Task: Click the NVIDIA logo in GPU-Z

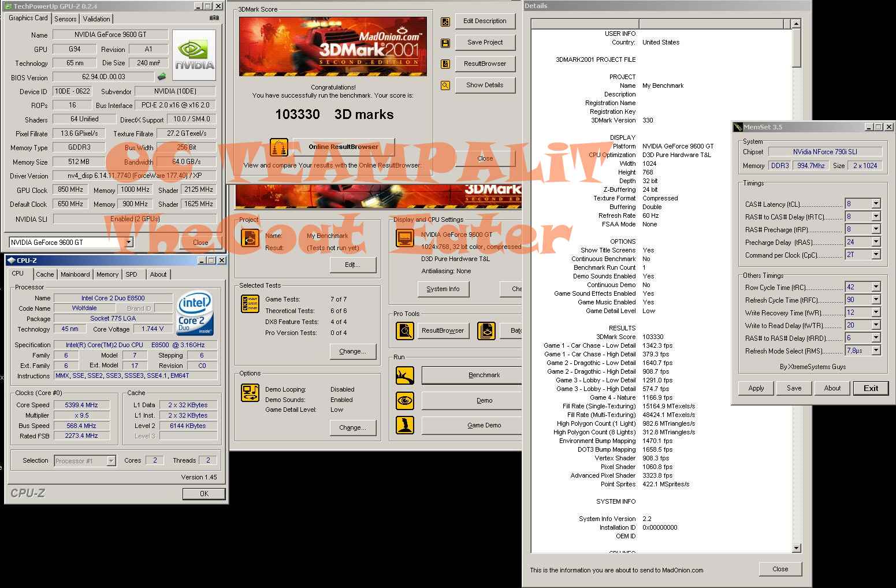Action: click(x=194, y=55)
